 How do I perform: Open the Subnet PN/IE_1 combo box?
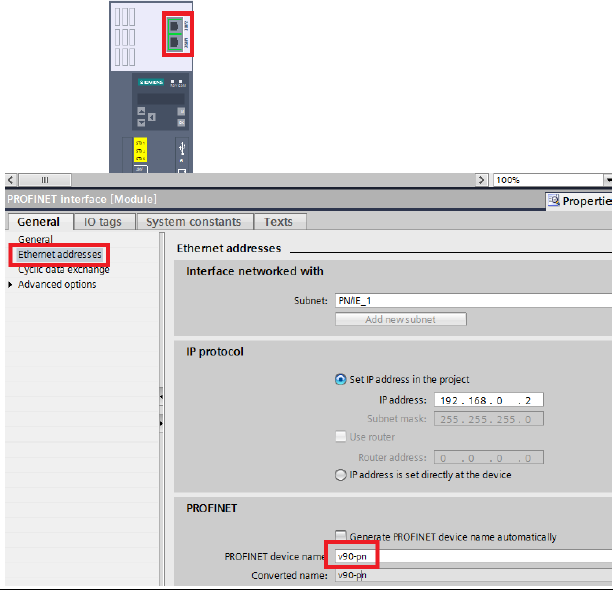point(472,299)
